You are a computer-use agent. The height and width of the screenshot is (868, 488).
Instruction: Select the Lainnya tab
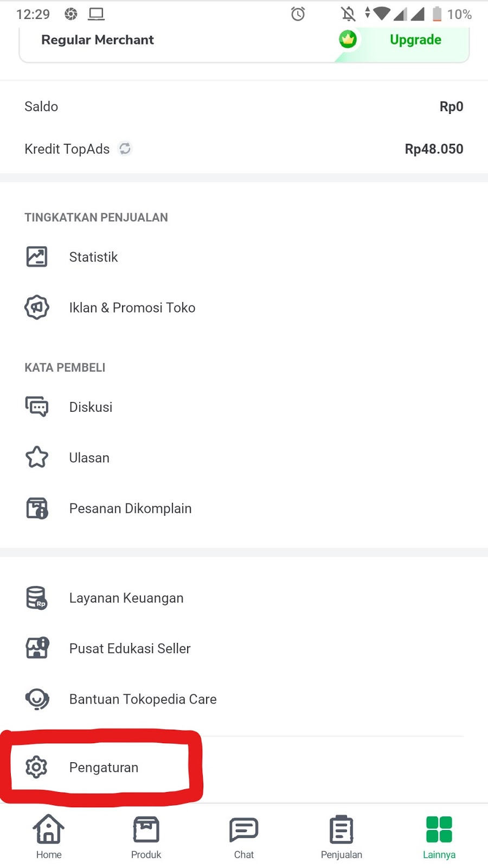pyautogui.click(x=439, y=837)
